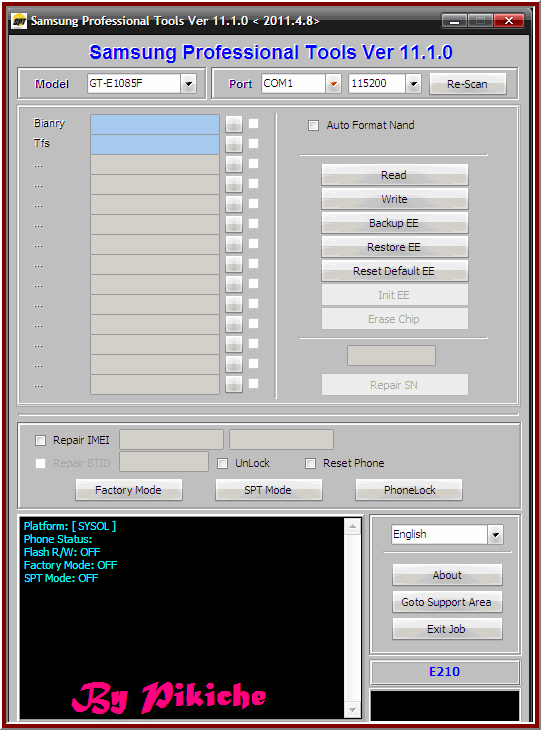Tick the checkbox in the Bianry row

254,123
